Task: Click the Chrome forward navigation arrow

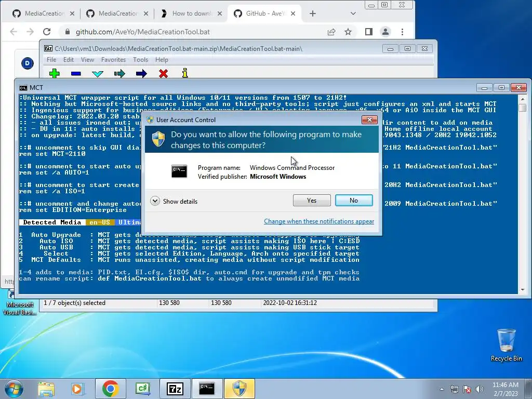Action: click(x=30, y=32)
